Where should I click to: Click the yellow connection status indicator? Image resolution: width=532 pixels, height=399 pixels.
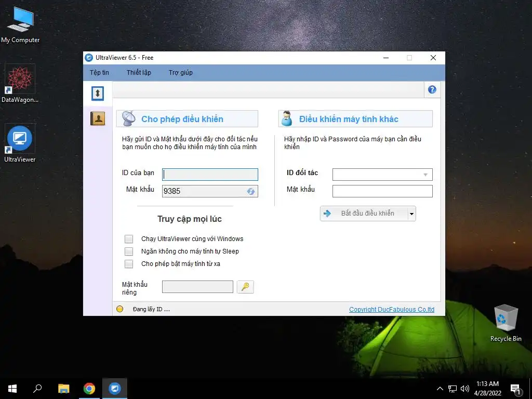point(120,309)
